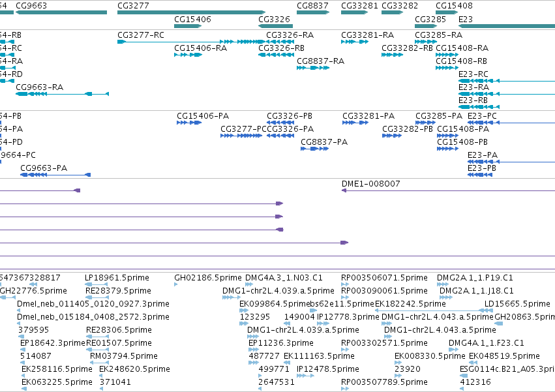Screen dimensions: 555x392
Task: Select the CG15408-PA protein label
Action: 463,129
